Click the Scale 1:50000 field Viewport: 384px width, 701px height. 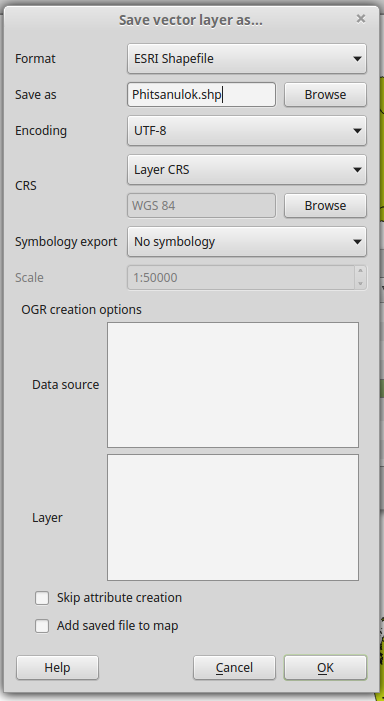click(x=241, y=278)
